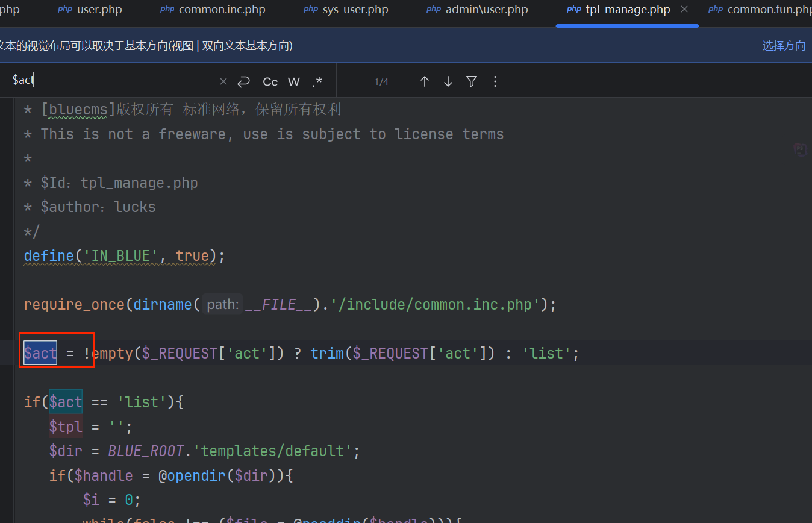Click the highlighted $act in if condition
The image size is (812, 523).
65,402
